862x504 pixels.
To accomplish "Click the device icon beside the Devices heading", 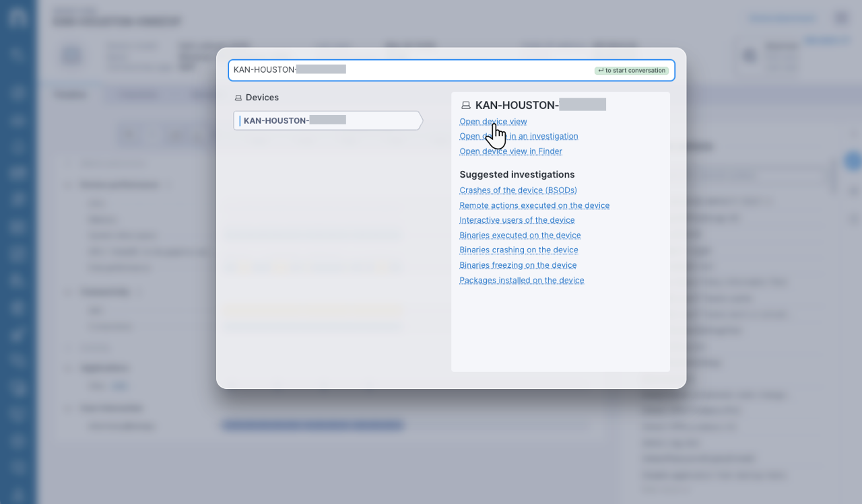I will coord(238,97).
